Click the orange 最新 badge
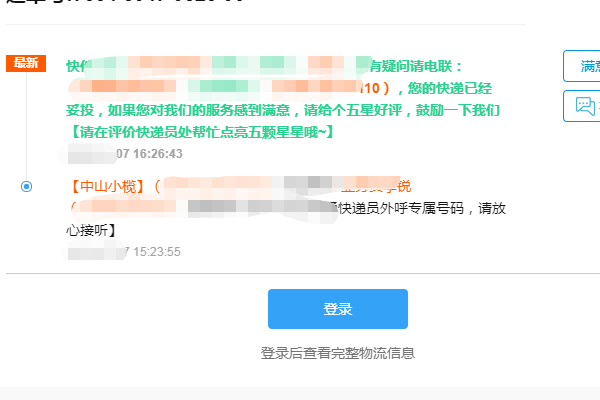The height and width of the screenshot is (400, 600). (26, 63)
